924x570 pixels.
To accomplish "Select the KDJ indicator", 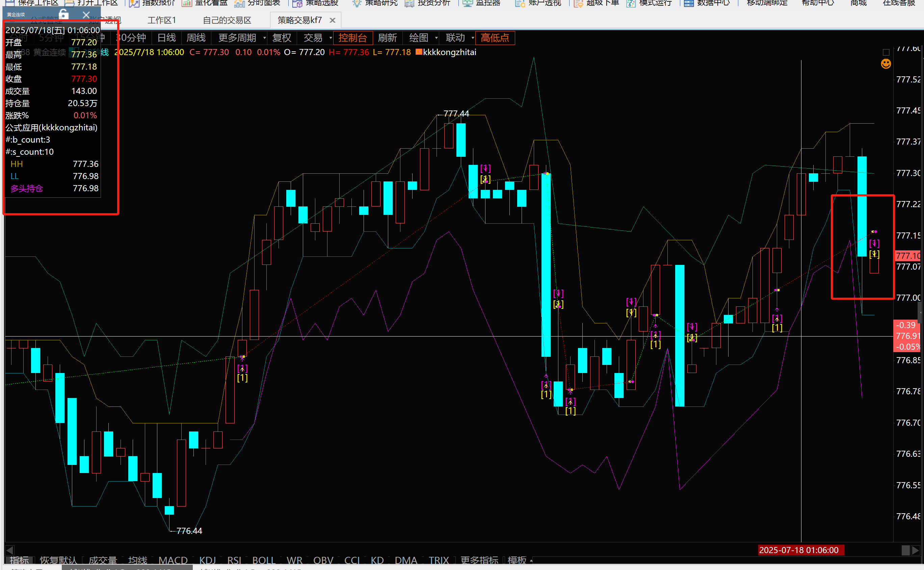I will pyautogui.click(x=208, y=561).
